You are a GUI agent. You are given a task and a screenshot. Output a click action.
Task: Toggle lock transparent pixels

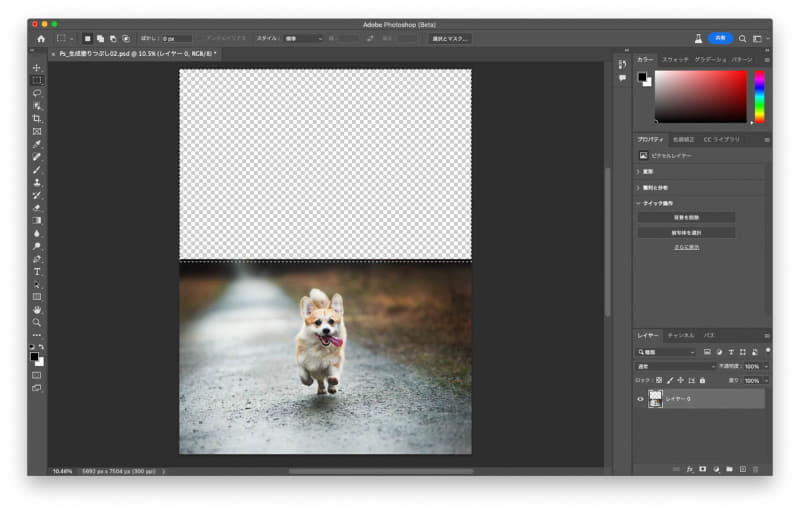[659, 380]
